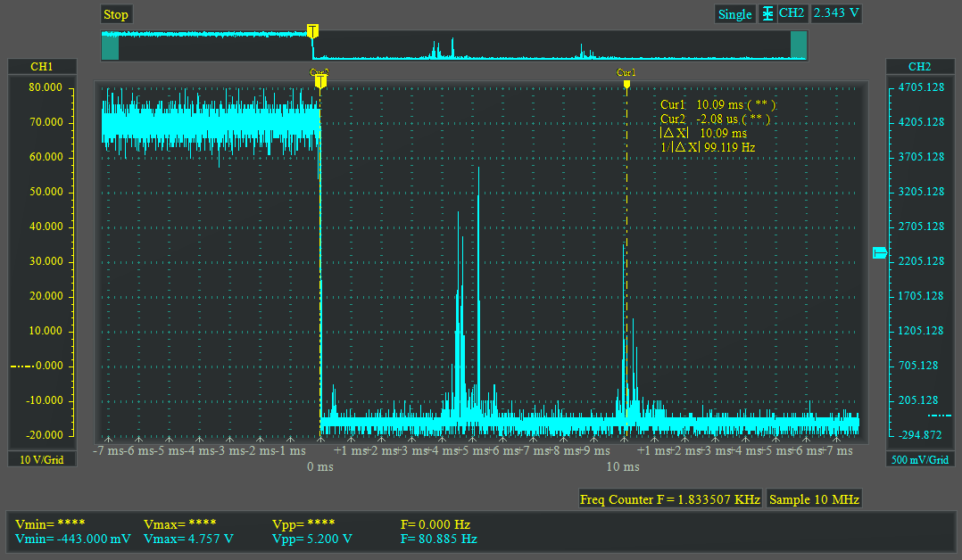Change the CH1 10 V/Grid scale

tap(42, 459)
